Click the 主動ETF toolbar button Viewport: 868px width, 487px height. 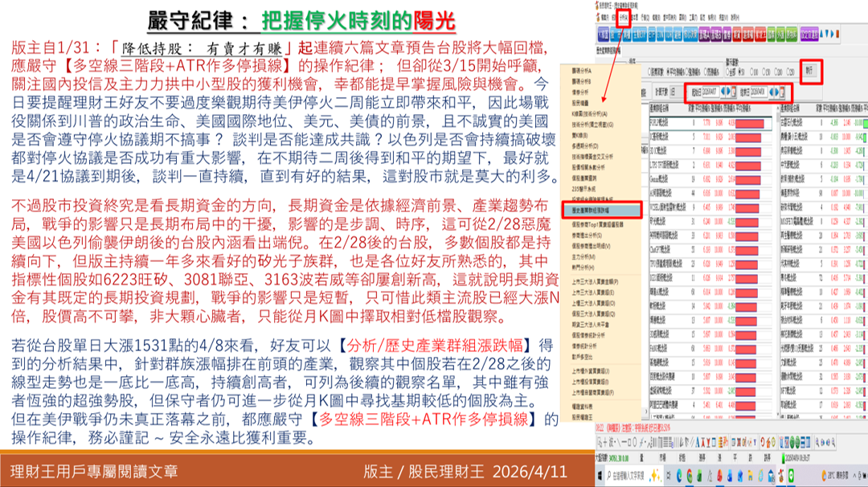pos(640,35)
